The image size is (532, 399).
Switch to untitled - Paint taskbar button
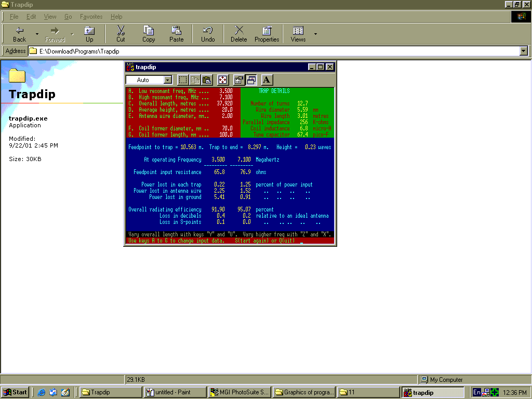tap(175, 392)
